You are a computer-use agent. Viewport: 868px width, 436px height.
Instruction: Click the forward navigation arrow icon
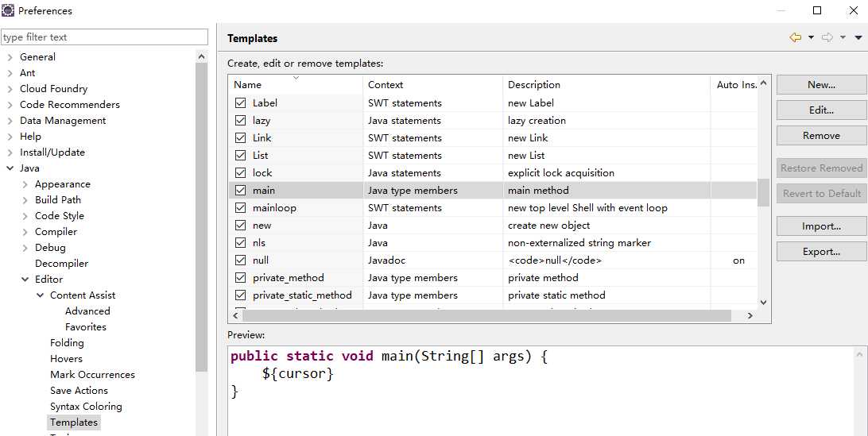827,37
